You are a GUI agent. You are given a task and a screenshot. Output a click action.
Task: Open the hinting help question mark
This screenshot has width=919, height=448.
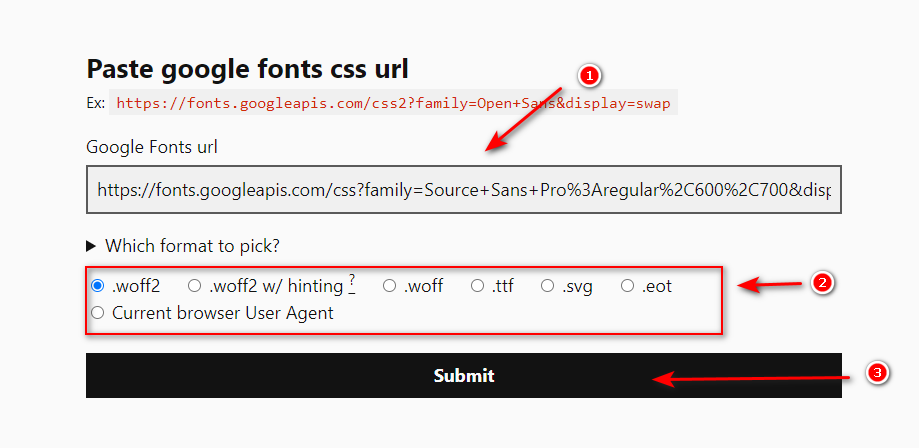pos(352,282)
